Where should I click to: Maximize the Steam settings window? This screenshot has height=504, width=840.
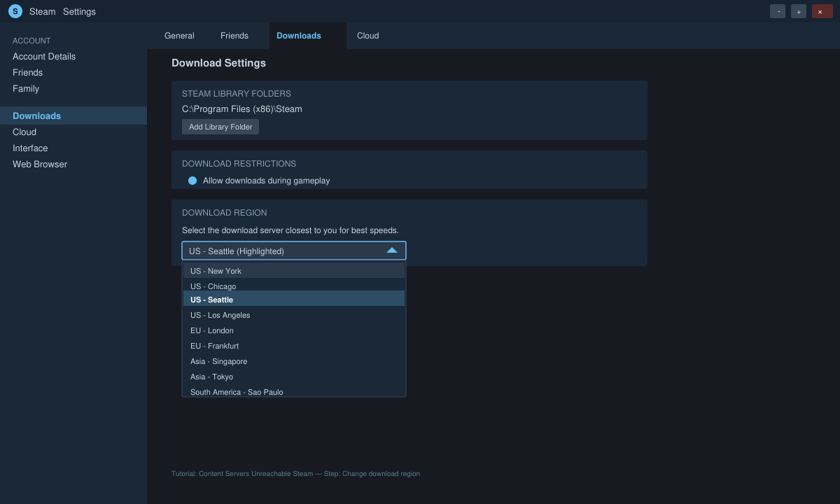coord(799,11)
